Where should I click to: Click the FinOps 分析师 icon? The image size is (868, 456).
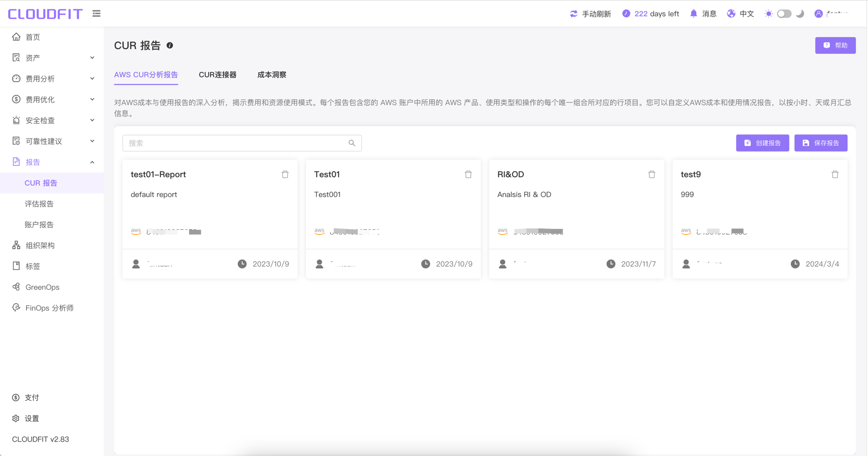tap(16, 307)
